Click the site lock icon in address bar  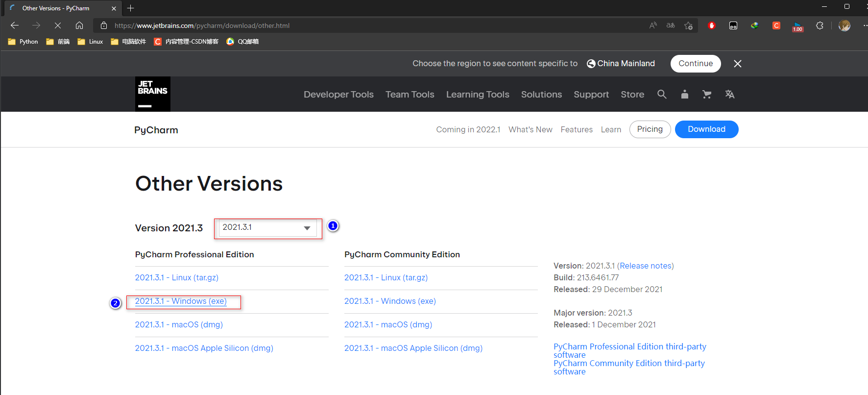(x=104, y=25)
